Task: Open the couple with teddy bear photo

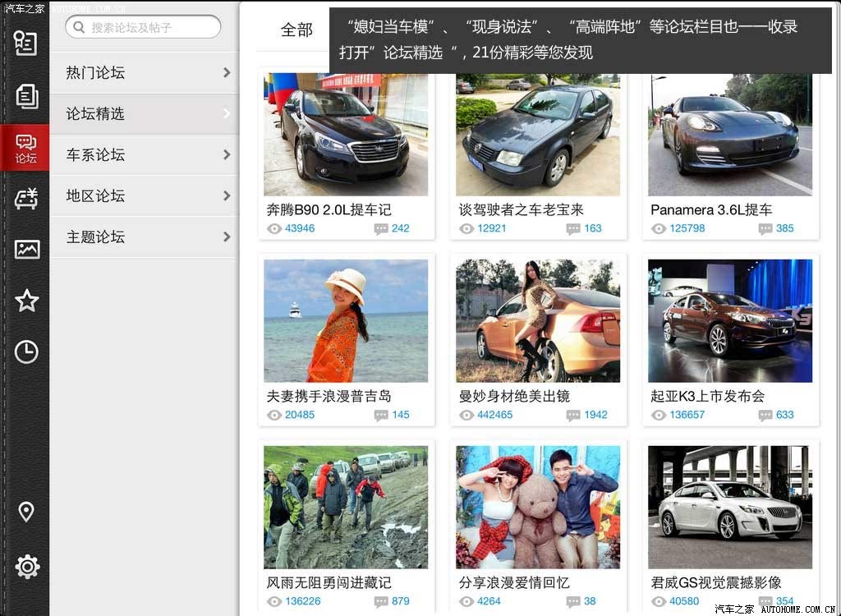Action: pyautogui.click(x=538, y=508)
